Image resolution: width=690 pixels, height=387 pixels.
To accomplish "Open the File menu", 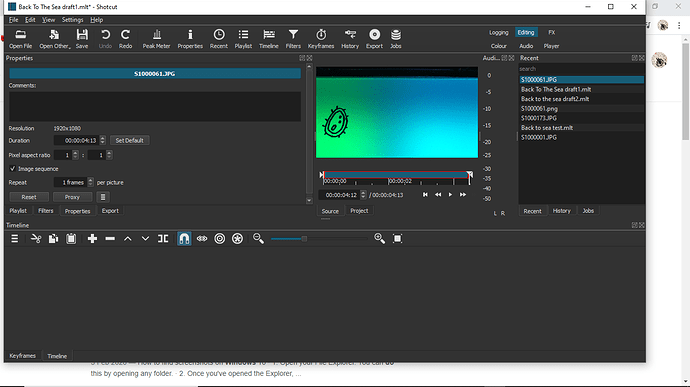I will pyautogui.click(x=13, y=20).
